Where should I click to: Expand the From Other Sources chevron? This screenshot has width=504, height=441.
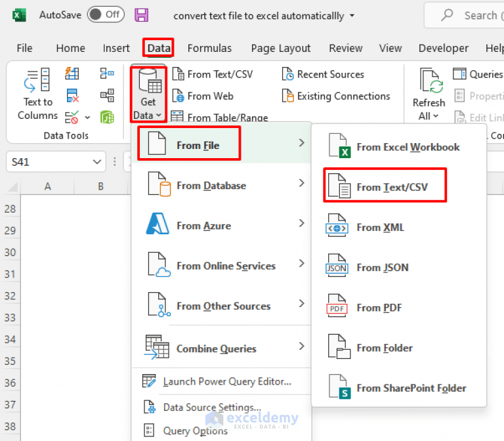(x=301, y=303)
